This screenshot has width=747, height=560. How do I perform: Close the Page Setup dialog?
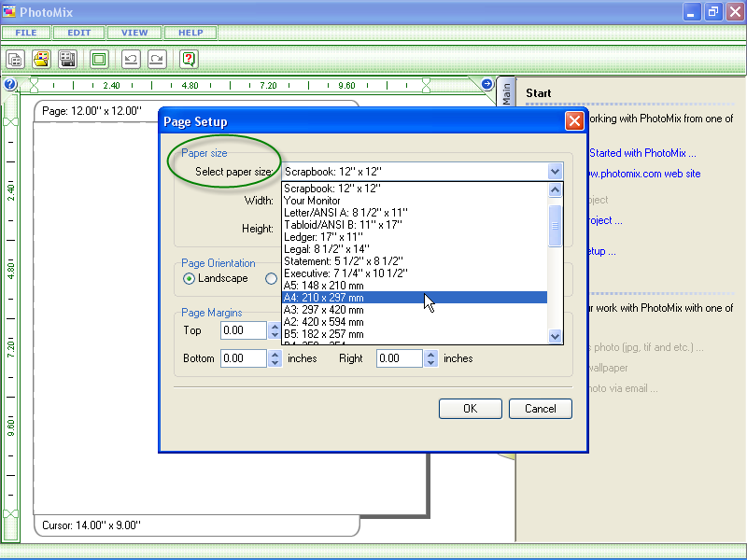click(x=574, y=121)
